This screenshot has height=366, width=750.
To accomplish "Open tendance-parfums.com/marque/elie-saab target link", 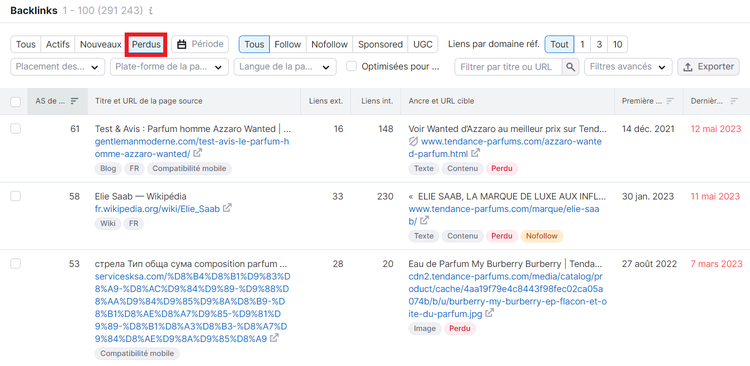I will coord(504,215).
